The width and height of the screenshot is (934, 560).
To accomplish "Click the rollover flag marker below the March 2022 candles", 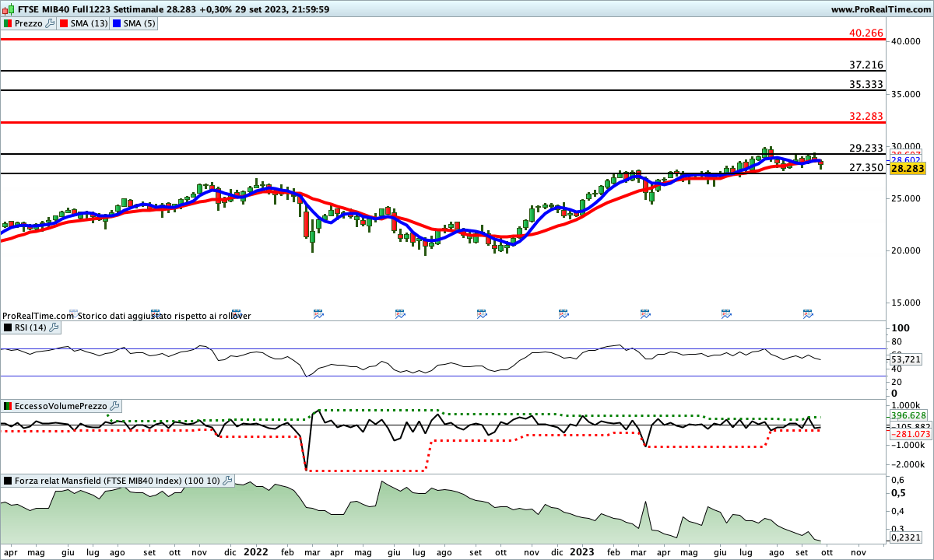I will pyautogui.click(x=318, y=314).
